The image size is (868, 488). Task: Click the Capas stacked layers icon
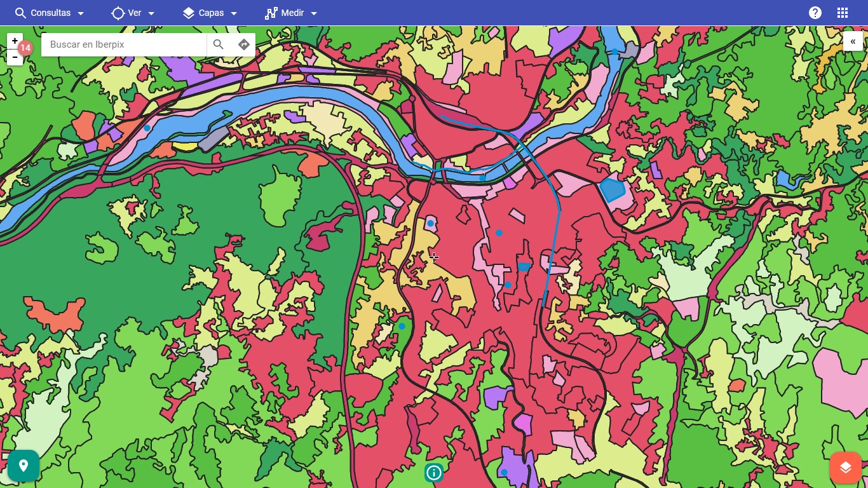[189, 13]
